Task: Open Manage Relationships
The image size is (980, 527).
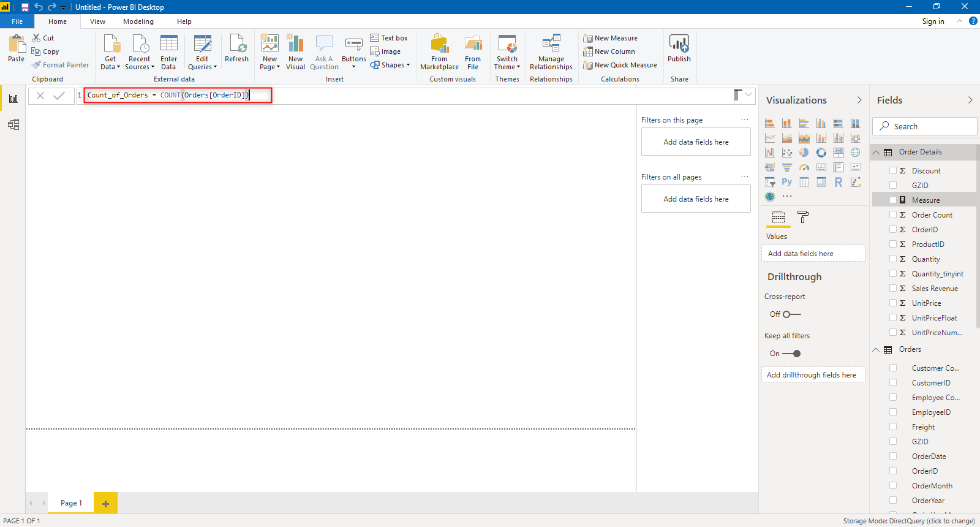Action: 551,52
